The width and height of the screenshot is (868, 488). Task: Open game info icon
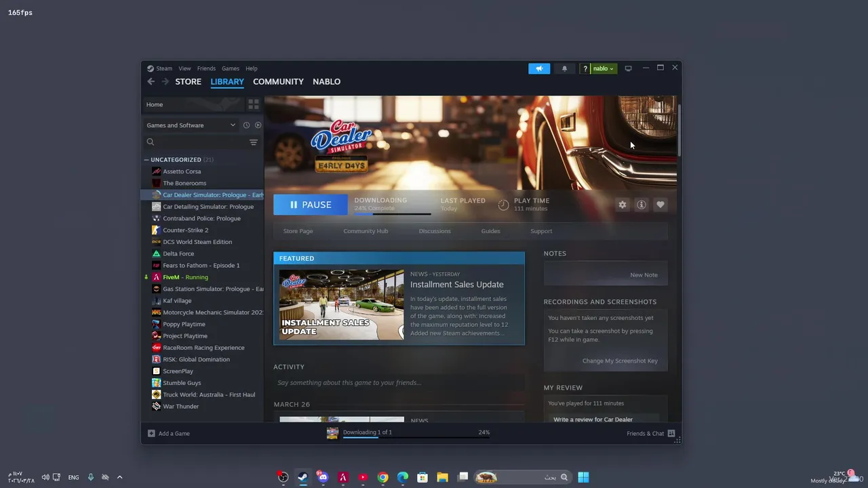pos(642,205)
